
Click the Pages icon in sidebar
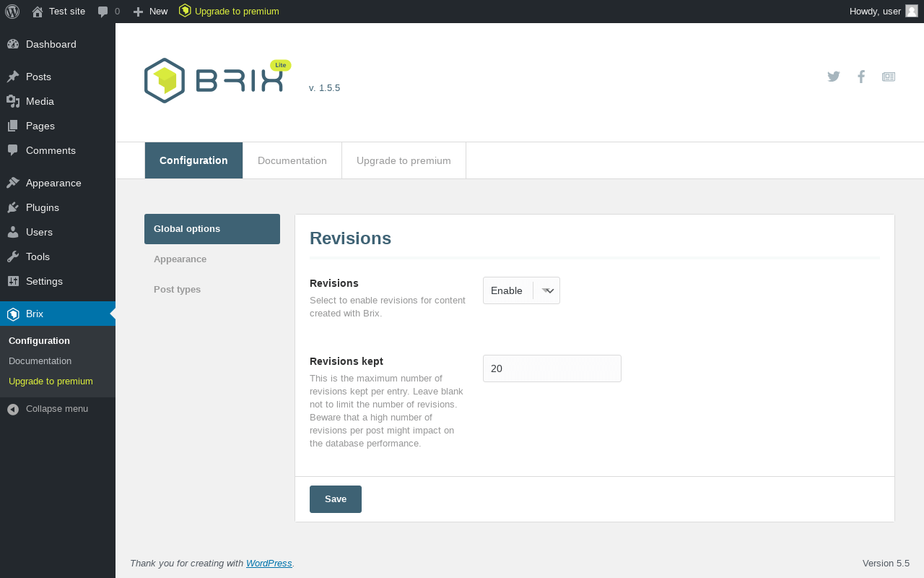pos(13,126)
